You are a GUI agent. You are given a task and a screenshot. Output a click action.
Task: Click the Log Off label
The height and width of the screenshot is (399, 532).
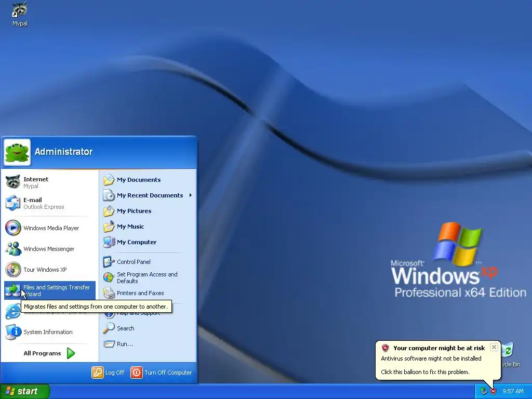tap(115, 372)
